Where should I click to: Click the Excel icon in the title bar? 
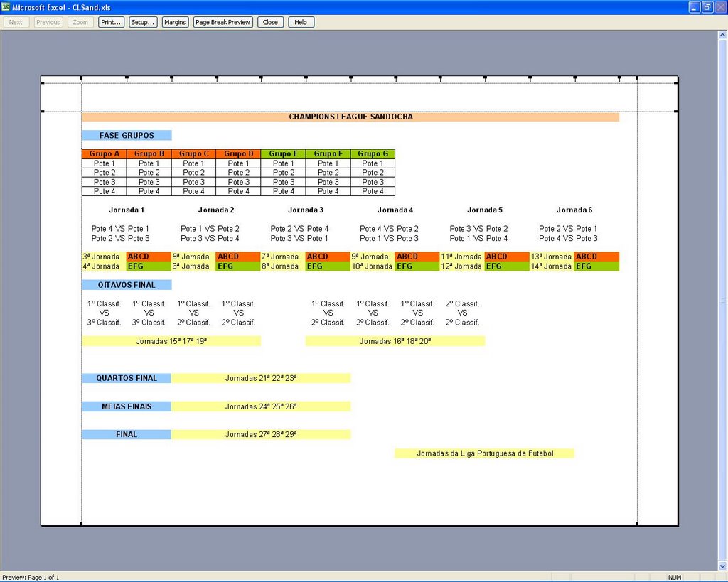(x=6, y=7)
